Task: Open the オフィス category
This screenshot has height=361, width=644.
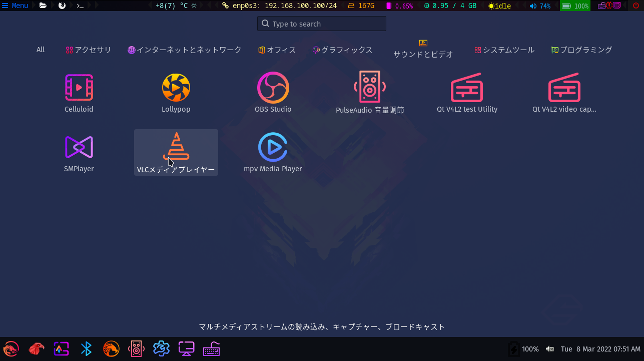Action: (x=277, y=50)
